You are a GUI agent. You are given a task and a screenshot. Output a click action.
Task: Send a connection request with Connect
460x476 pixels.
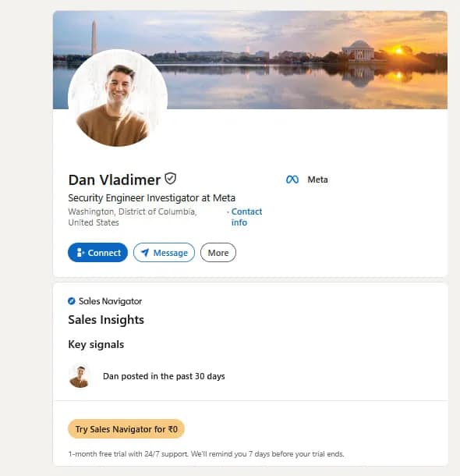(97, 253)
